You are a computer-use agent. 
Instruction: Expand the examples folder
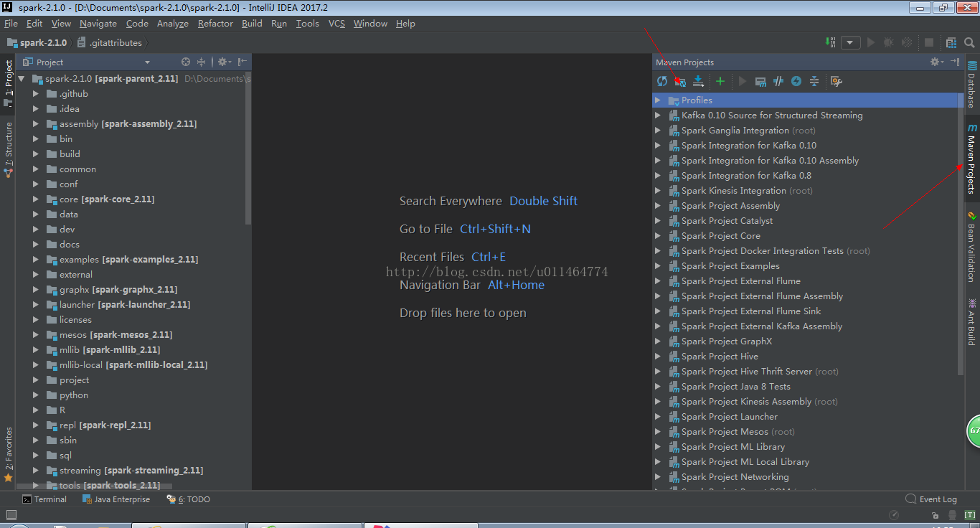[x=36, y=260]
